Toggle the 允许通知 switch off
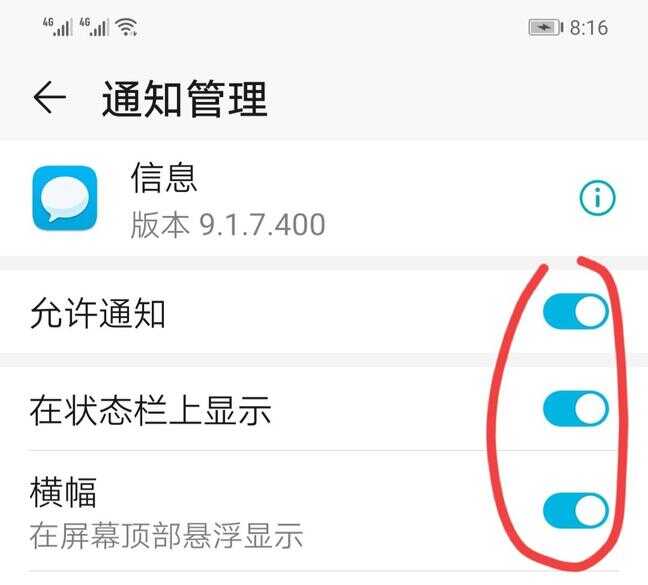The image size is (648, 585). (576, 312)
